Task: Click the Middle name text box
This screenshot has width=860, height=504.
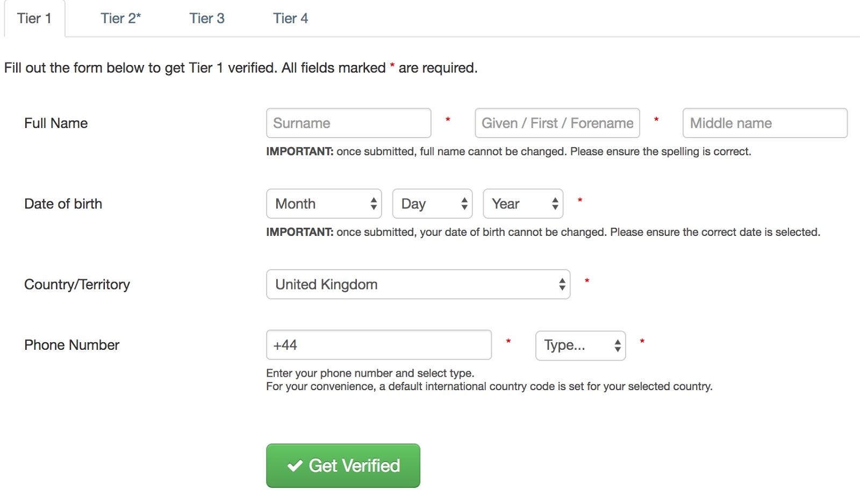Action: point(764,123)
